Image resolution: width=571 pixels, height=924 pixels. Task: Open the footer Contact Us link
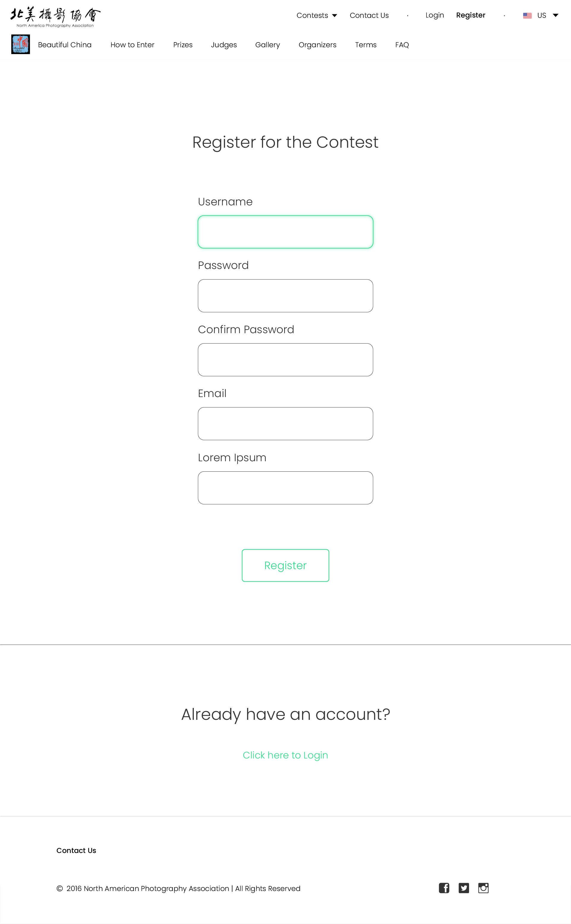[x=76, y=850]
